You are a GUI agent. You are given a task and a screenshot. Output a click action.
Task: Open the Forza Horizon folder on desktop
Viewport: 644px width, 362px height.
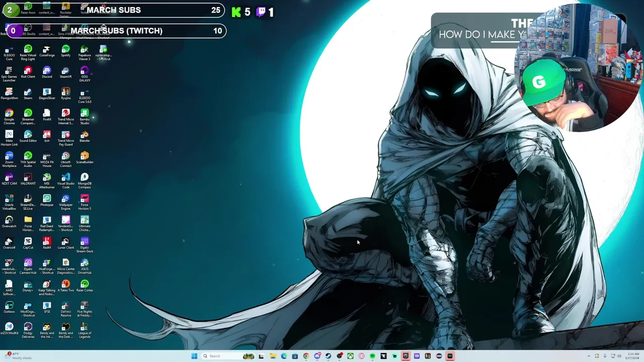point(28,223)
